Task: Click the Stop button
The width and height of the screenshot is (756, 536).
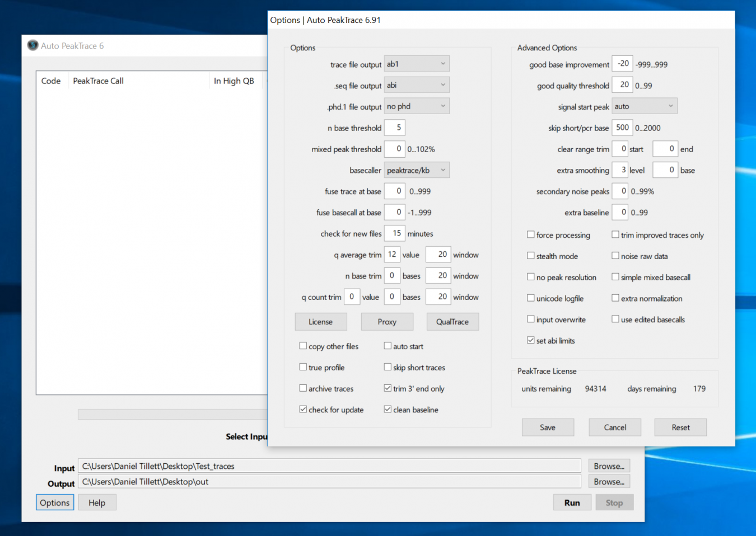Action: [614, 502]
